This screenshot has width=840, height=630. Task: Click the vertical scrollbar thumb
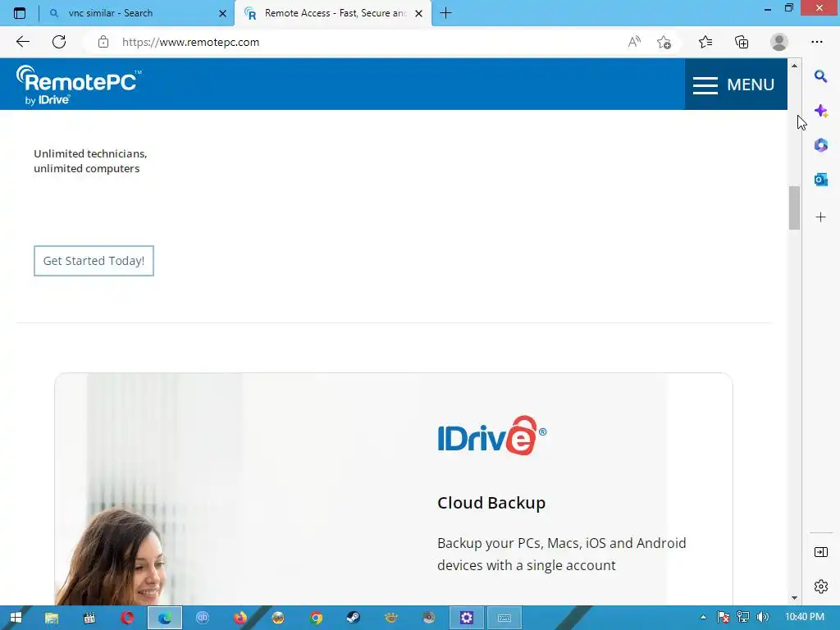tap(794, 208)
